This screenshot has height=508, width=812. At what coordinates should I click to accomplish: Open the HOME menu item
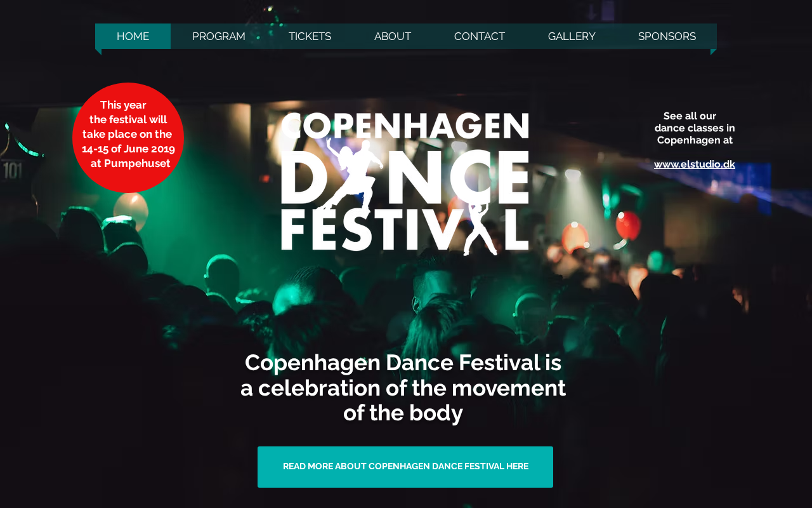(x=133, y=36)
